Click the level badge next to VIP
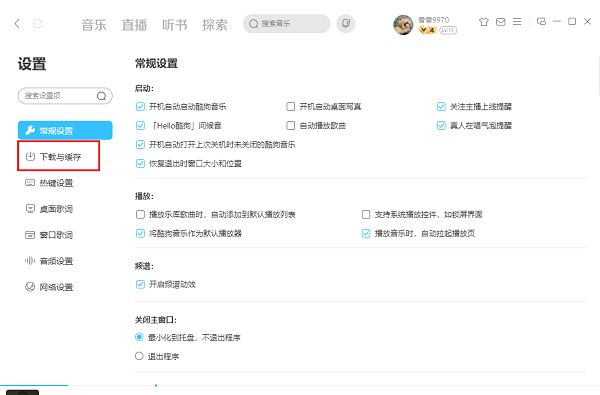 tap(448, 30)
